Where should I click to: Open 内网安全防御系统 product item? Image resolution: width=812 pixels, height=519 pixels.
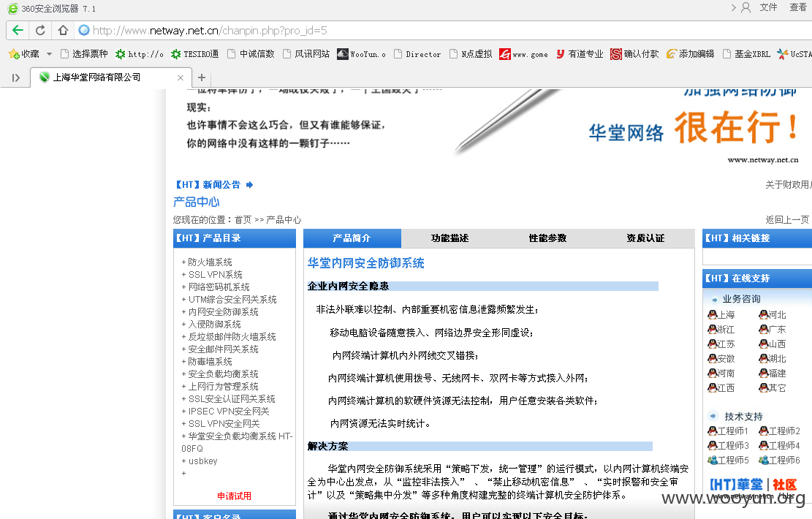tap(223, 312)
